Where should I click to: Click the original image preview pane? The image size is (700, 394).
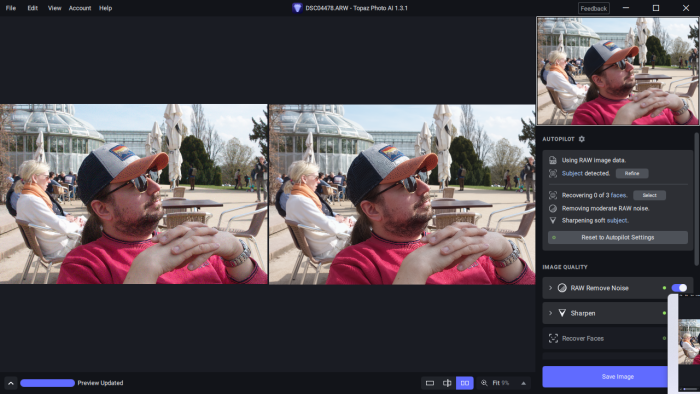pyautogui.click(x=133, y=194)
